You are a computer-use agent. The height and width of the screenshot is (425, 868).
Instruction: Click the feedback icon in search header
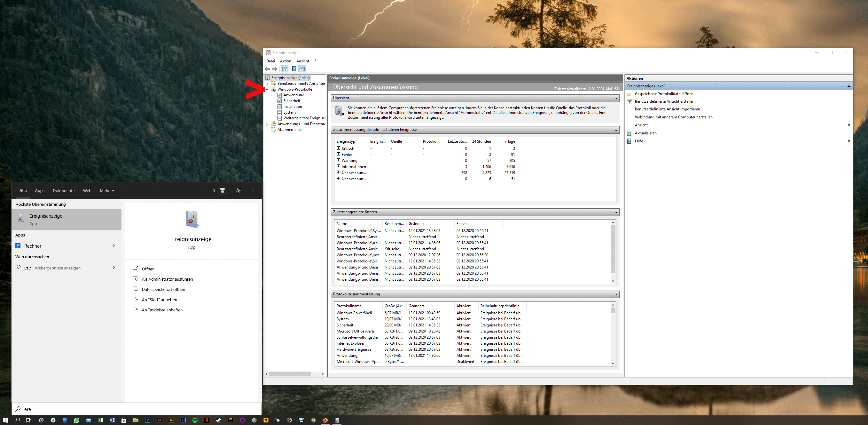(x=238, y=190)
